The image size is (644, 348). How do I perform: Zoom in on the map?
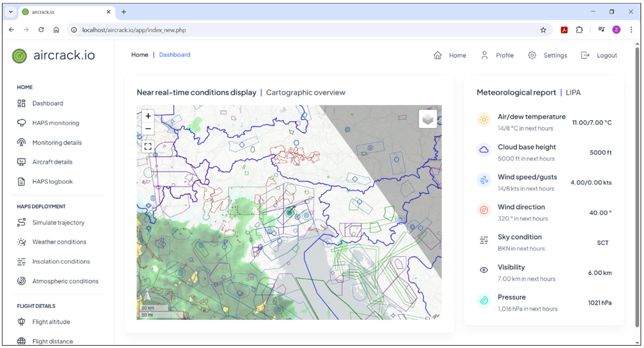click(x=148, y=116)
